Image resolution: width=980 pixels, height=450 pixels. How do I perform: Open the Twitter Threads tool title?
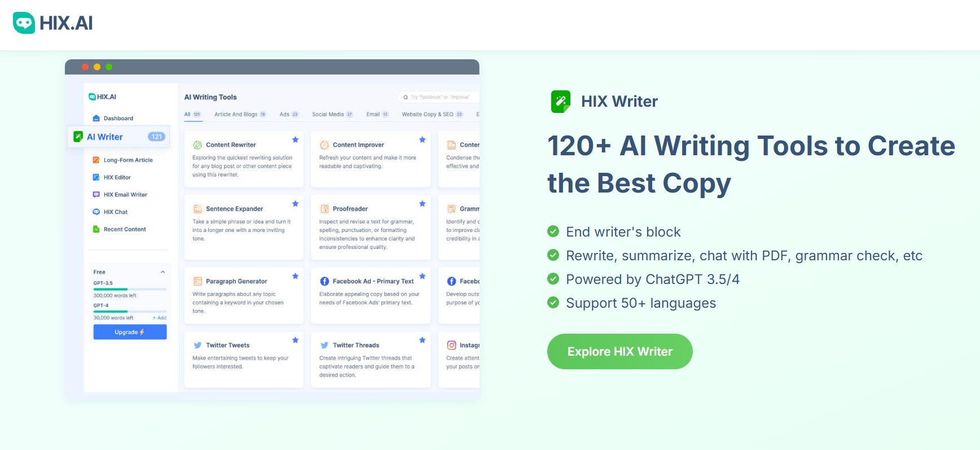[356, 345]
